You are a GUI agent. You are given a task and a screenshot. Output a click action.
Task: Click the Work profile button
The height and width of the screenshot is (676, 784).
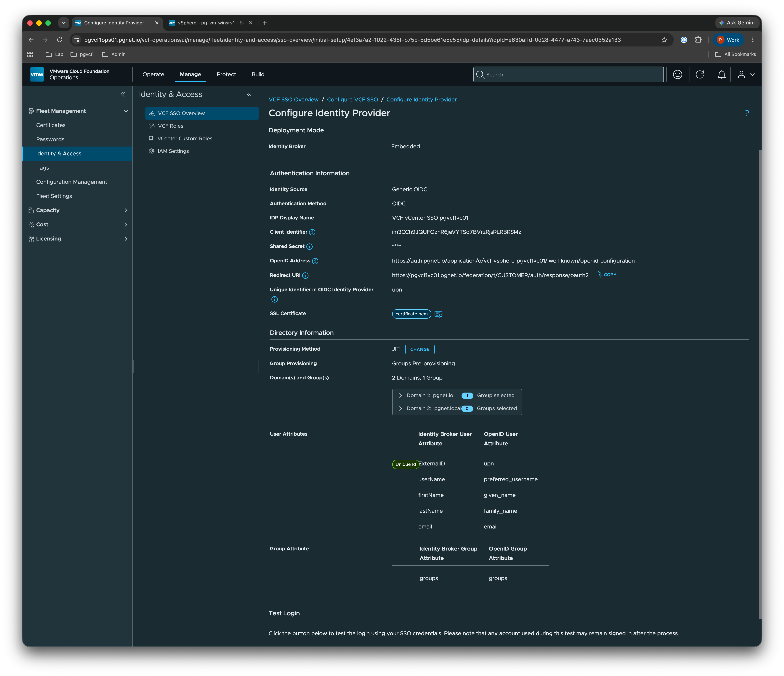(x=728, y=40)
